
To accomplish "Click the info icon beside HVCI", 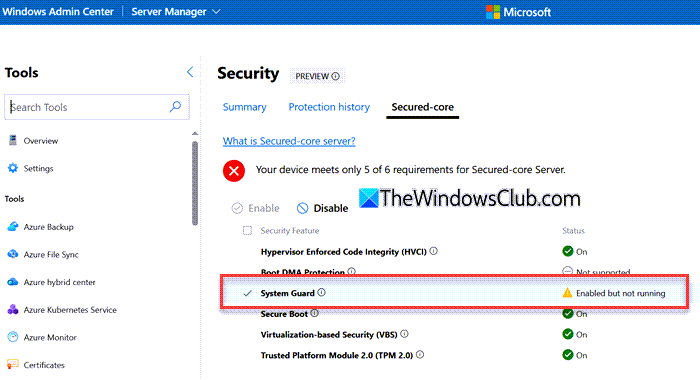I will [x=433, y=251].
